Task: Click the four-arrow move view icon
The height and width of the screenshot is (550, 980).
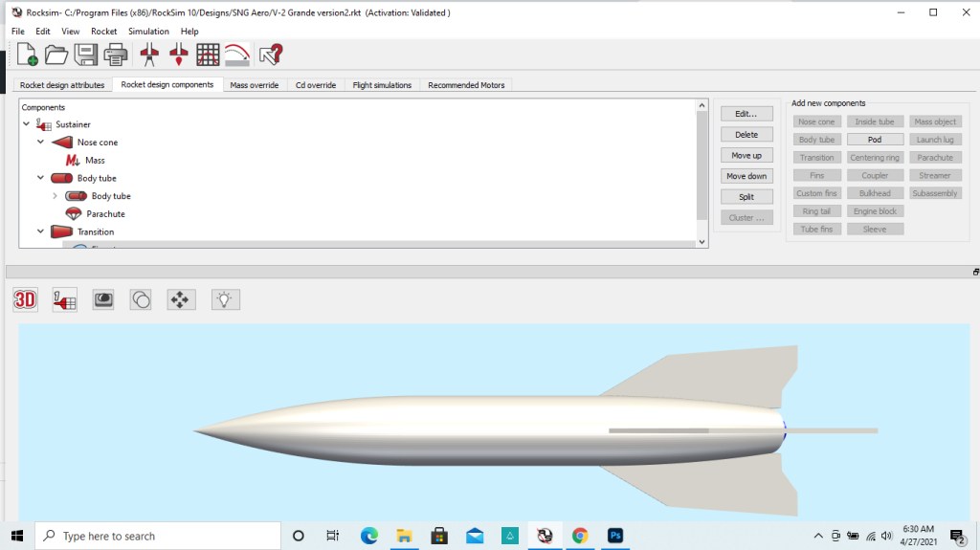Action: click(x=181, y=299)
